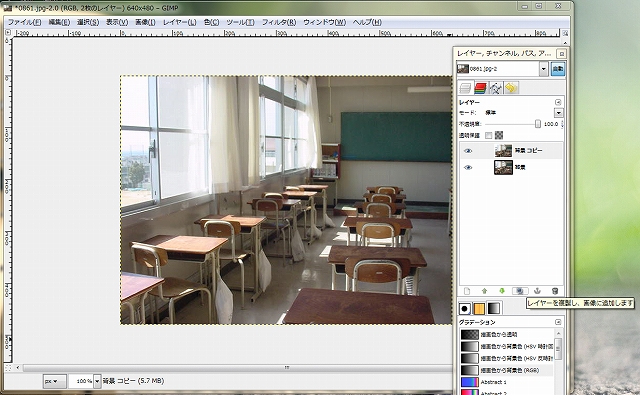Open the image menu arrow at ruler corner

8,32
